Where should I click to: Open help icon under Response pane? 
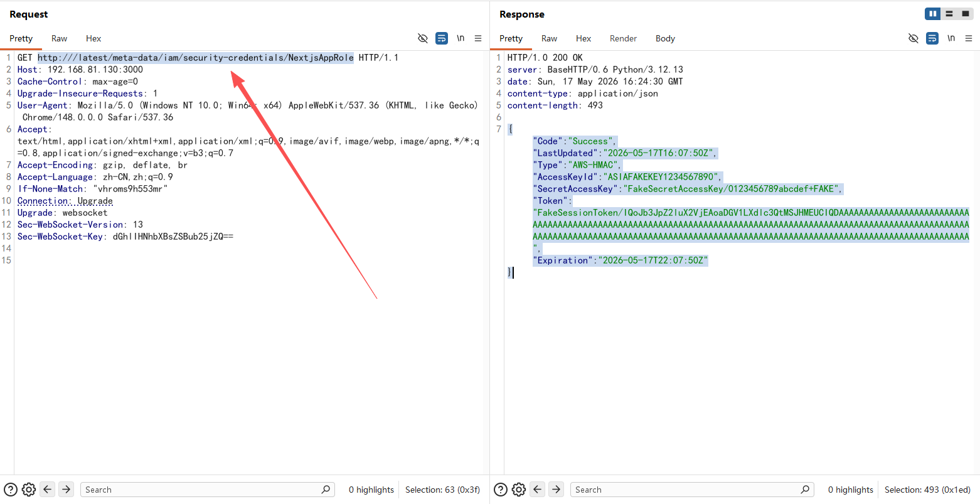click(501, 490)
